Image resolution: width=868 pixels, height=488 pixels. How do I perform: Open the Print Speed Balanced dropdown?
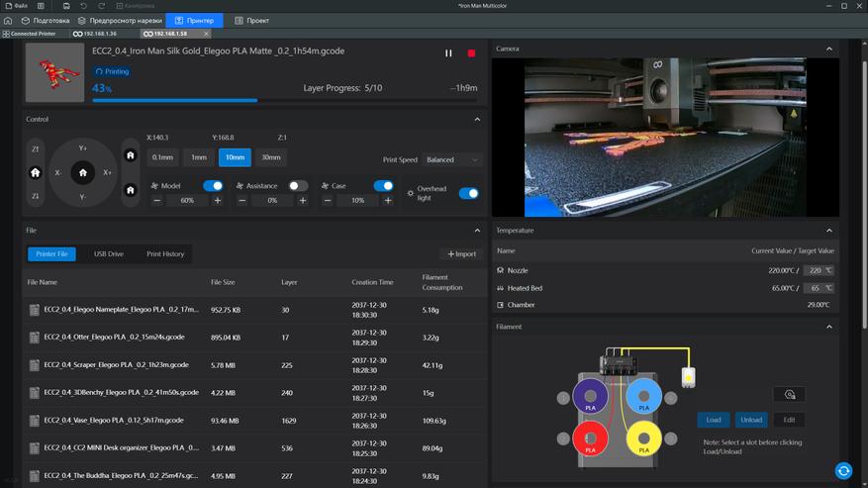pyautogui.click(x=452, y=159)
